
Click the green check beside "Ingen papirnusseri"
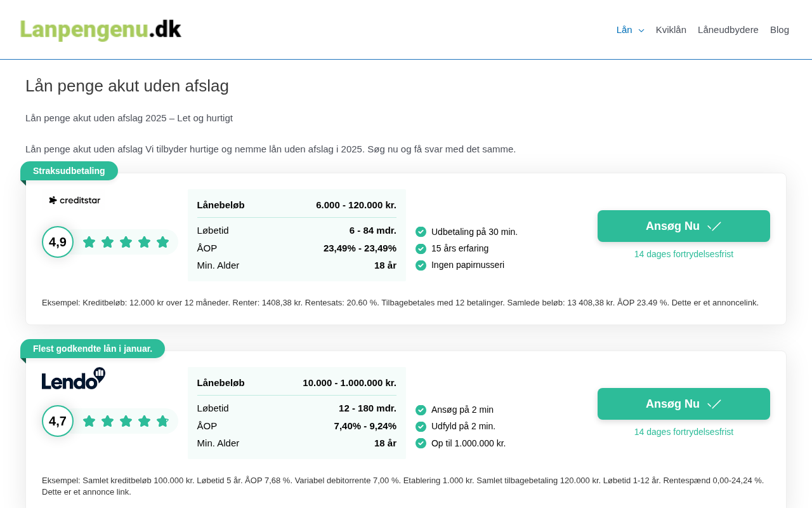tap(421, 265)
